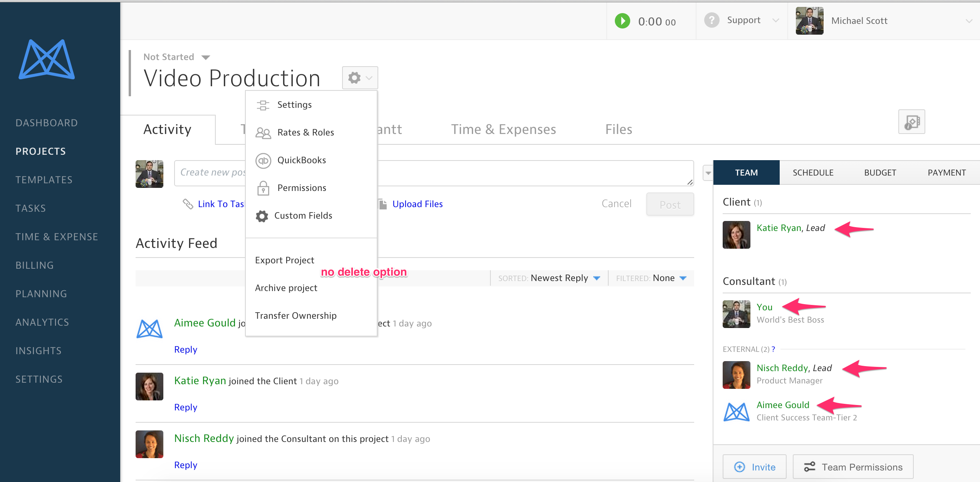
Task: Switch to the Time & Expenses tab
Action: [x=503, y=129]
